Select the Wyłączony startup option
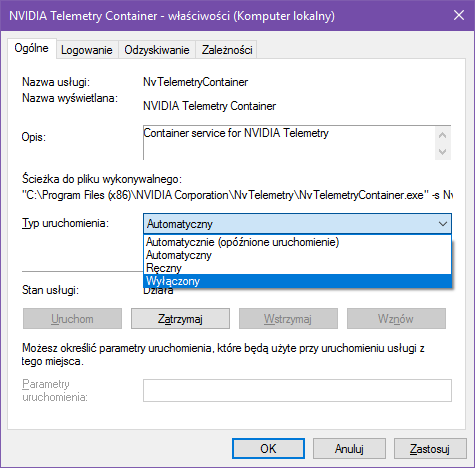Image resolution: width=475 pixels, height=468 pixels. click(297, 281)
